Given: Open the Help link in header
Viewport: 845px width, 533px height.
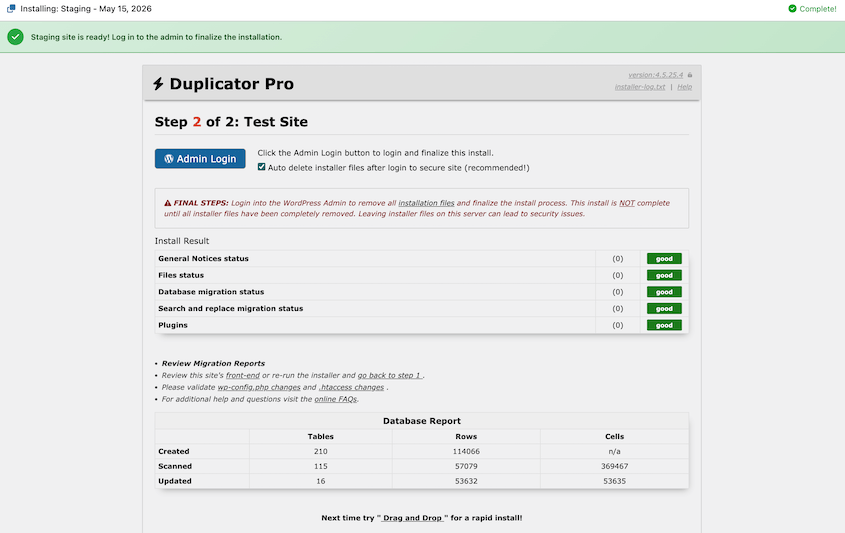Looking at the screenshot, I should click(684, 87).
